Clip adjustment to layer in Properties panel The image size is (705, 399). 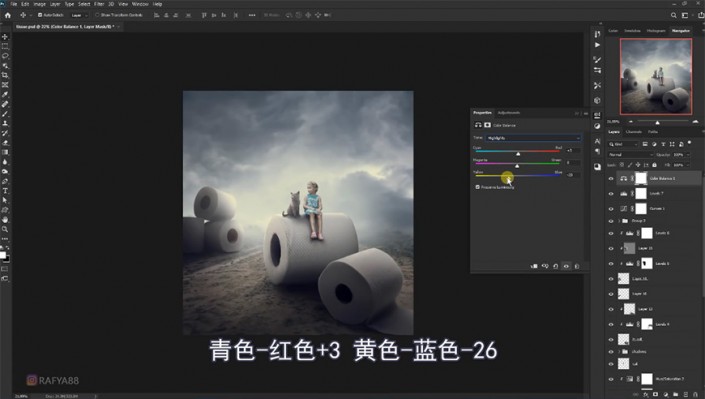click(x=534, y=266)
